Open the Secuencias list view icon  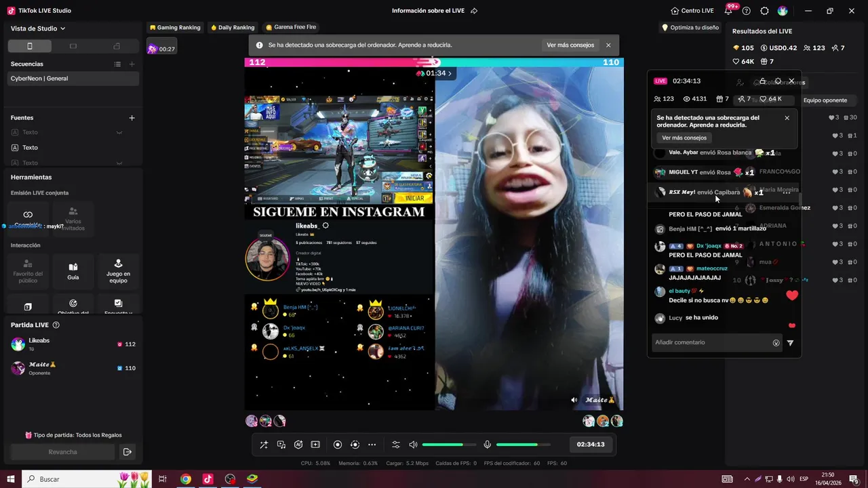(x=117, y=64)
